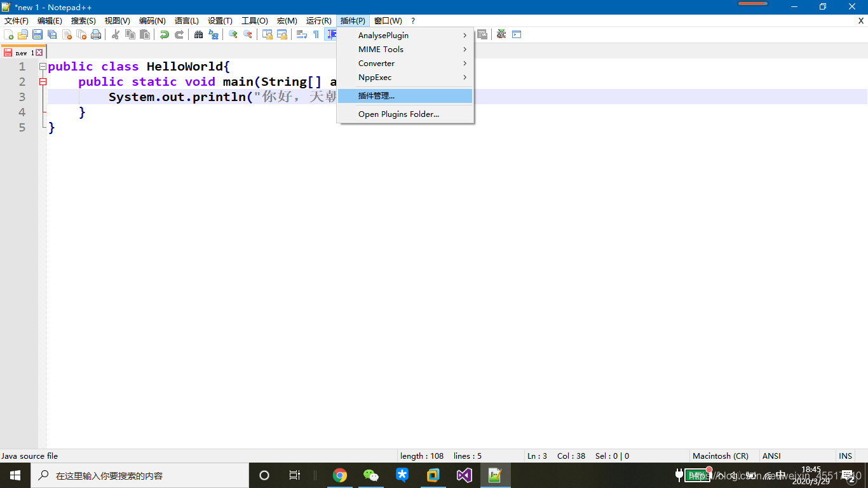Image resolution: width=868 pixels, height=488 pixels.
Task: Click line number 5 in margin
Action: coord(22,128)
